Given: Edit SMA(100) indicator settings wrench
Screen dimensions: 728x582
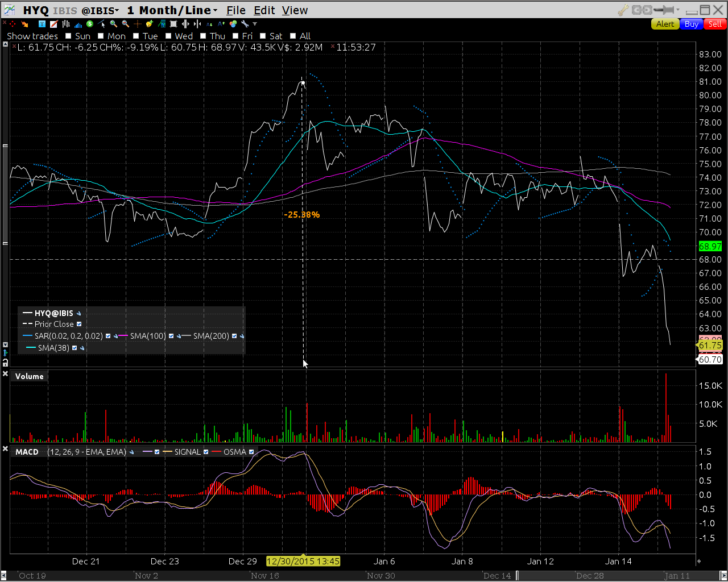Looking at the screenshot, I should [x=179, y=336].
